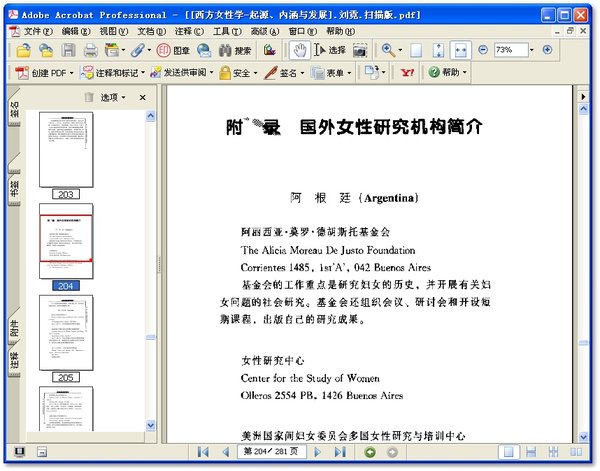The image size is (600, 471).
Task: Select page 203 thumbnail
Action: coord(66,150)
